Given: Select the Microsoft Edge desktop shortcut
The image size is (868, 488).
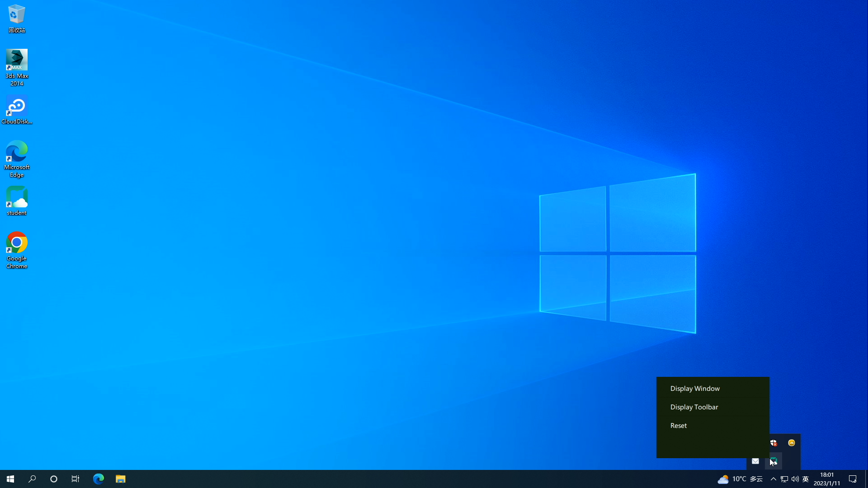Looking at the screenshot, I should click(17, 159).
